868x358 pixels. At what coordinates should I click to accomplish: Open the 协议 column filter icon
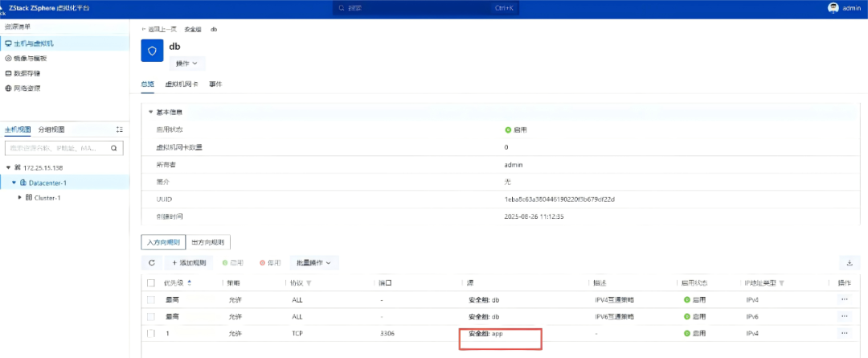[309, 283]
